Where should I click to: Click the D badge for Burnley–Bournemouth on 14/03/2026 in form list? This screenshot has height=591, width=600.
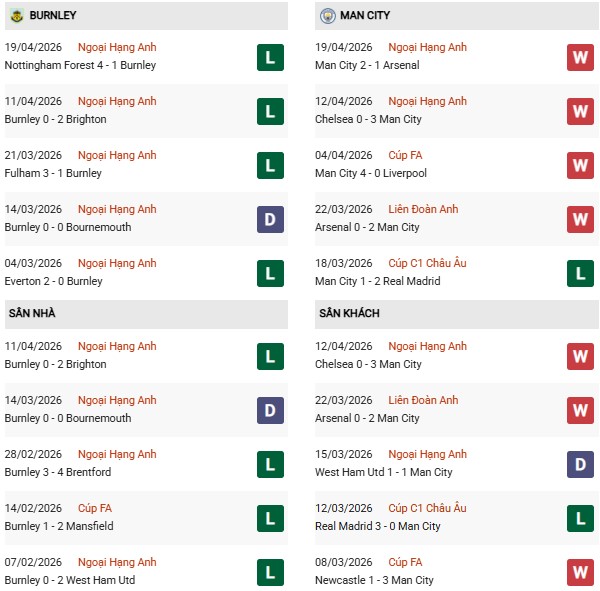pyautogui.click(x=270, y=219)
